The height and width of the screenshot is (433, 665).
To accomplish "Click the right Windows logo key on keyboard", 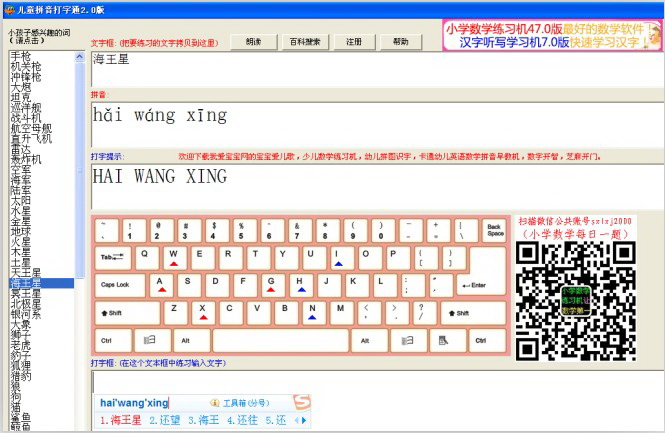I will coord(408,340).
